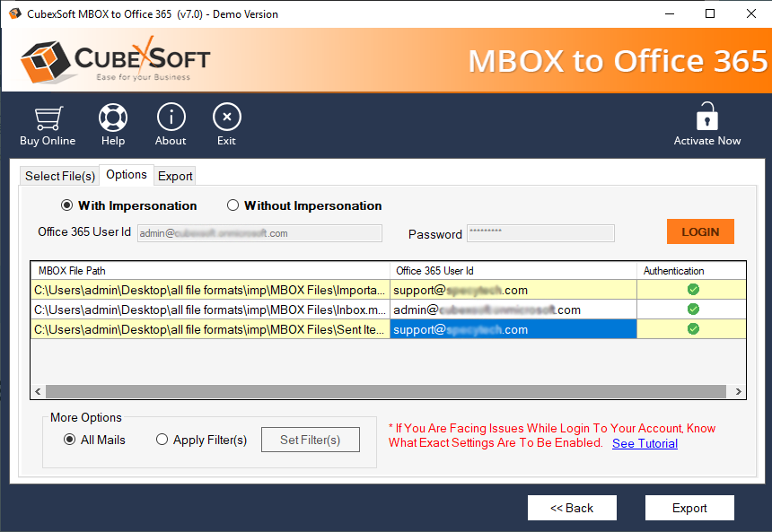
Task: Click the Activate Now padlock icon
Action: click(707, 117)
